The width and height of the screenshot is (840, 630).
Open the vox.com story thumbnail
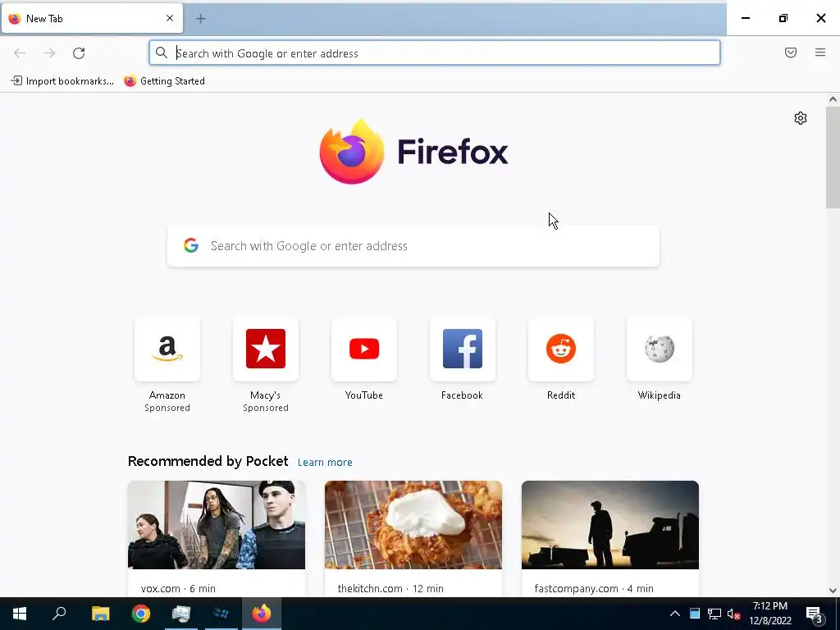(x=217, y=525)
